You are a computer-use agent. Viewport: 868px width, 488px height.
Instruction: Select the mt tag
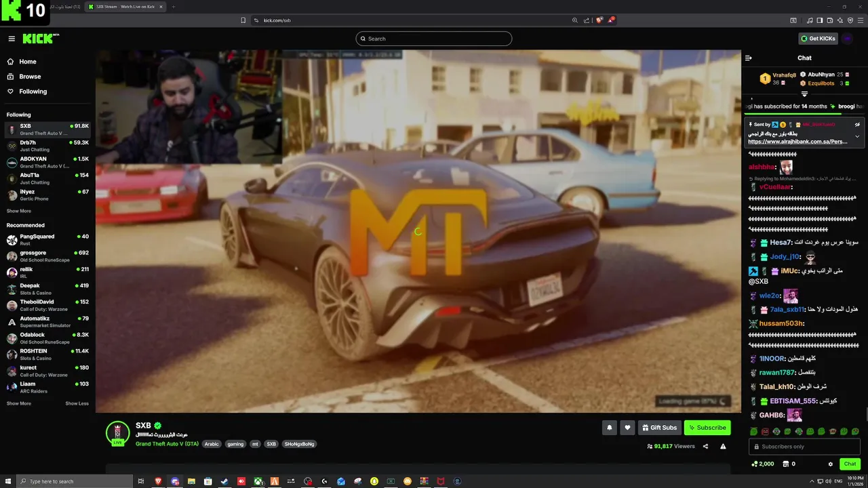(x=255, y=444)
